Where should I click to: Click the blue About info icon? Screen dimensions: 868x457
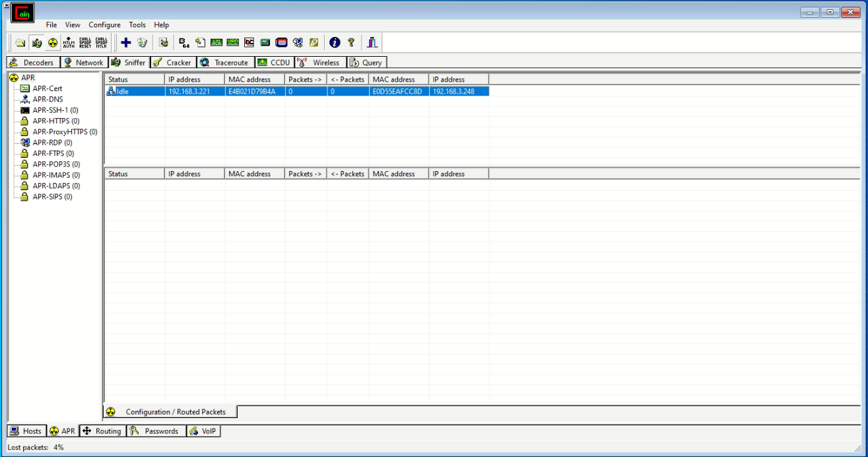(335, 43)
